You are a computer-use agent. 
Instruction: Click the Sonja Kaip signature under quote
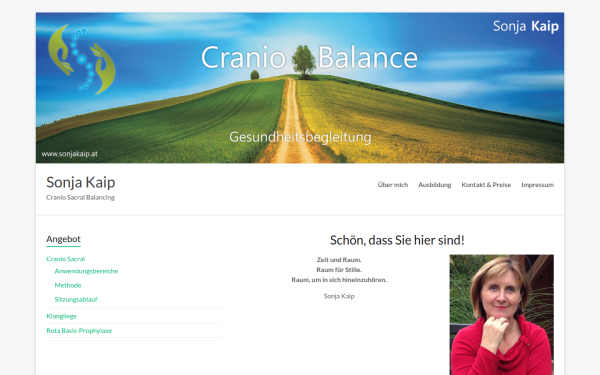(x=339, y=296)
